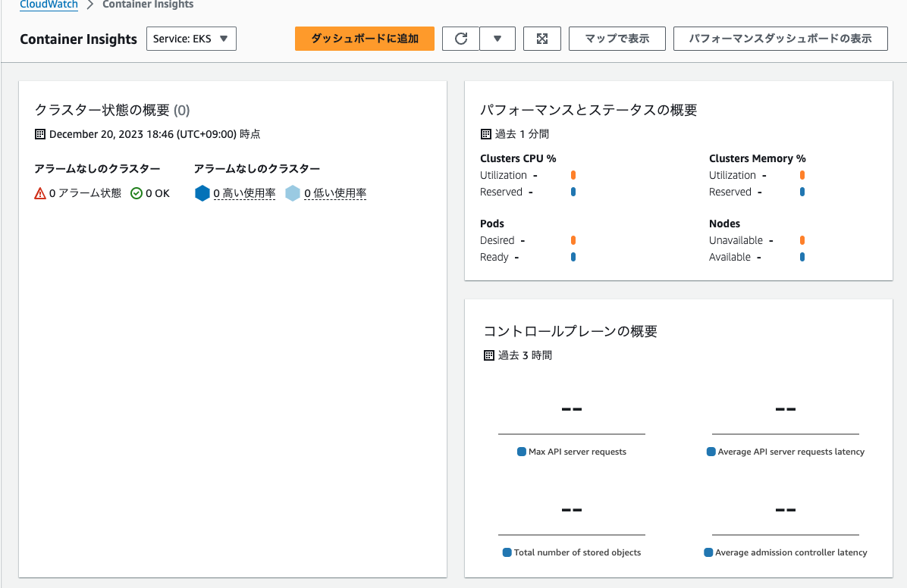
Task: Click calendar icon beside December 20, 2023 timestamp
Action: tap(40, 134)
